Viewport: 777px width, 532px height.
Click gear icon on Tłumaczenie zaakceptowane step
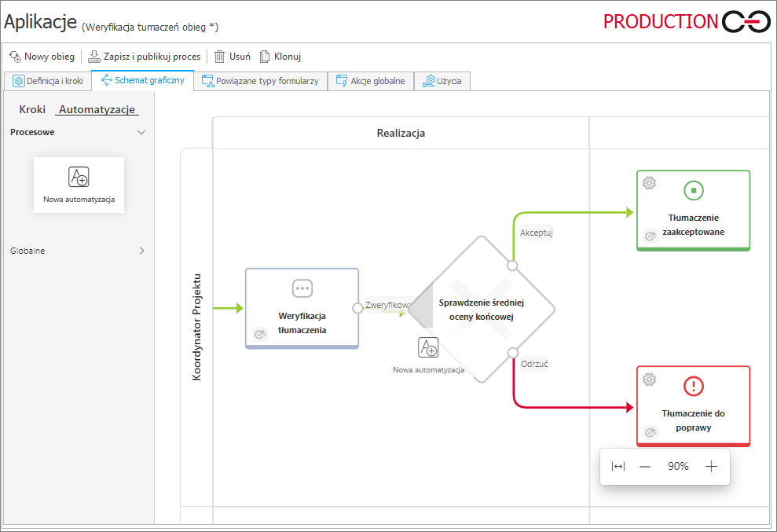(x=649, y=183)
